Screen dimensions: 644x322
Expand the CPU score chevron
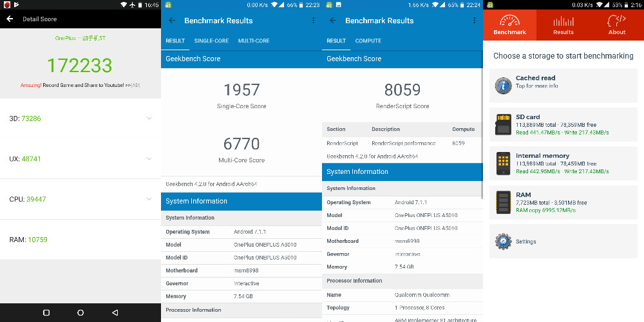149,199
